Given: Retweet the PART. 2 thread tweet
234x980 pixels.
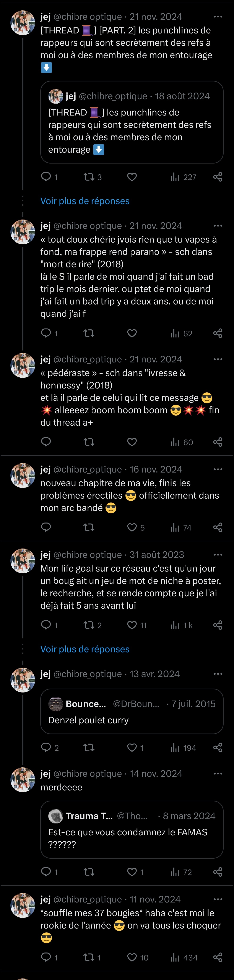Looking at the screenshot, I should pos(89,177).
